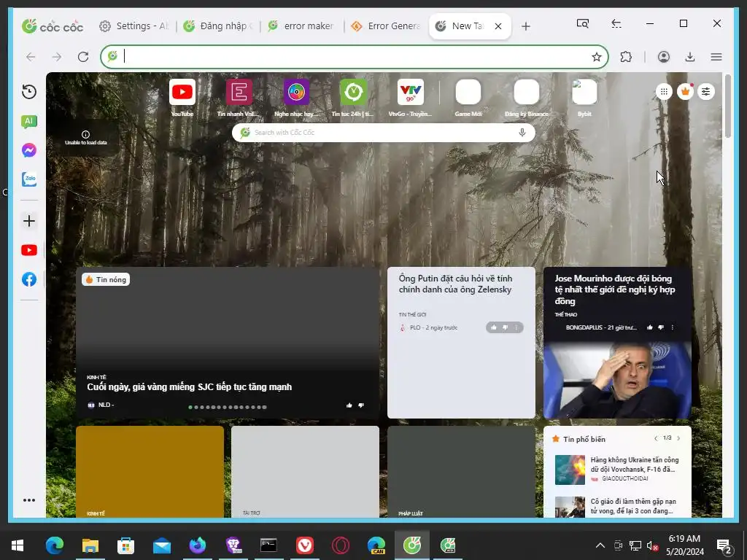The image size is (747, 560).
Task: Like the Mourinho article
Action: (650, 327)
